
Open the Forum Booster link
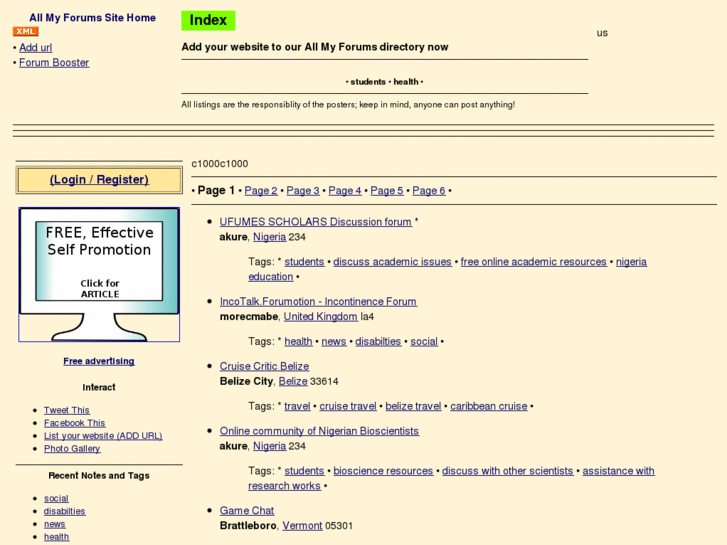click(54, 63)
